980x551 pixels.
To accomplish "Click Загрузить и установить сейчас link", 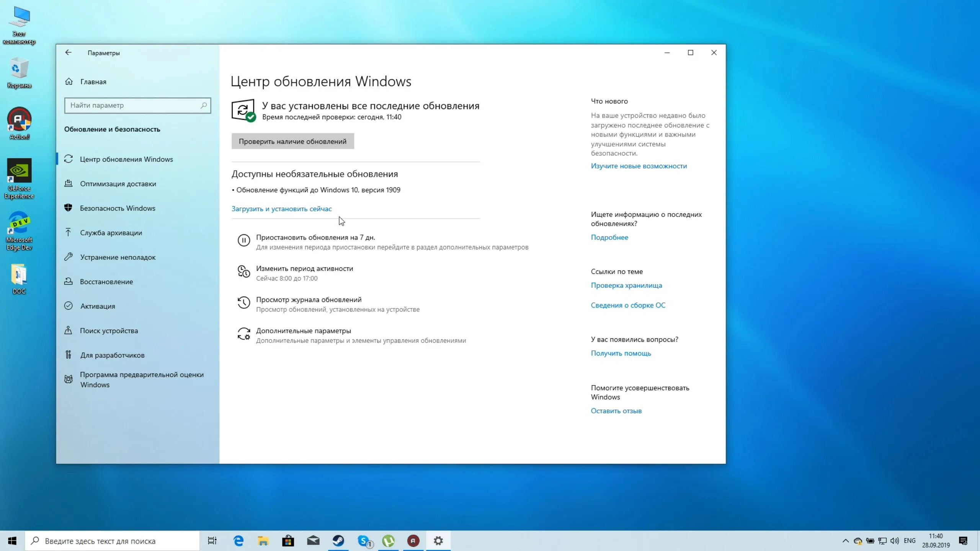I will point(281,209).
